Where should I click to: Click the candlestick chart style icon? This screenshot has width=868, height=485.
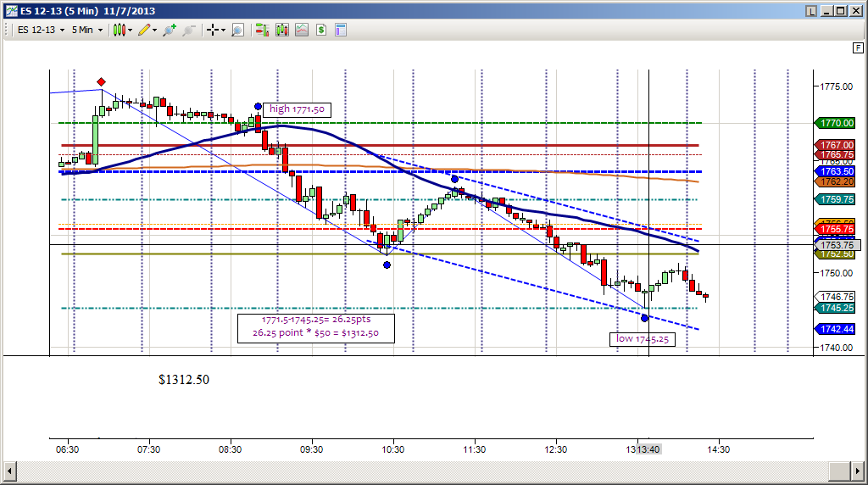point(119,30)
